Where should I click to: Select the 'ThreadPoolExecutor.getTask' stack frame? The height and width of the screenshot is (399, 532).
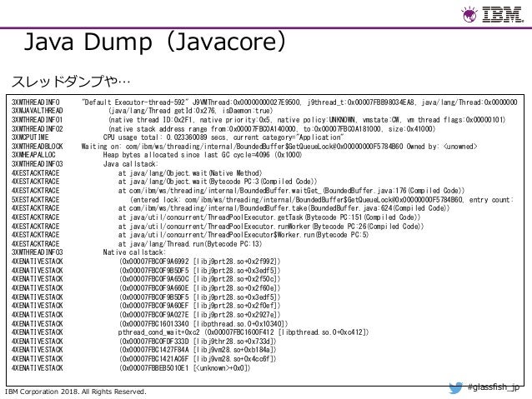pyautogui.click(x=269, y=217)
